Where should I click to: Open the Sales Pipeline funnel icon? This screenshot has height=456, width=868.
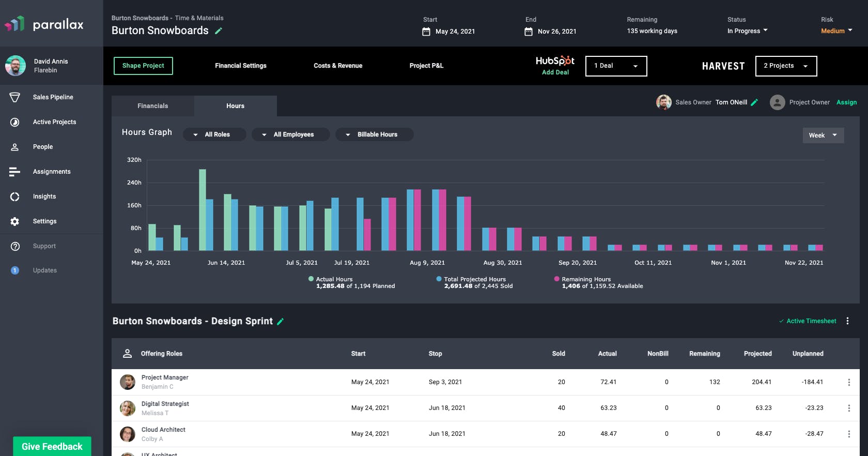[x=15, y=97]
